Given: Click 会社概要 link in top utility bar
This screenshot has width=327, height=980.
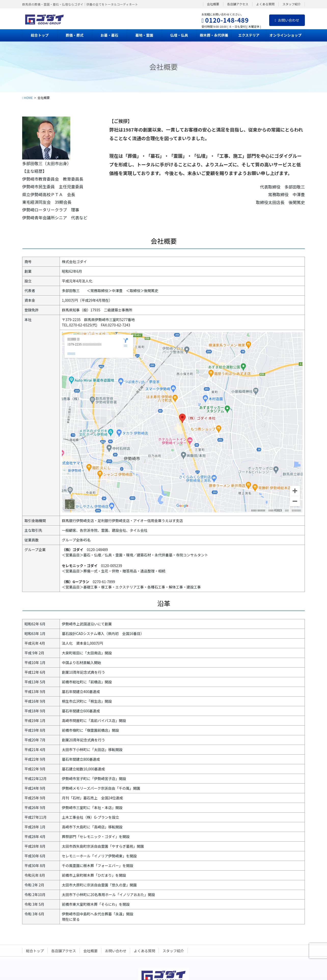Looking at the screenshot, I should pyautogui.click(x=213, y=4).
